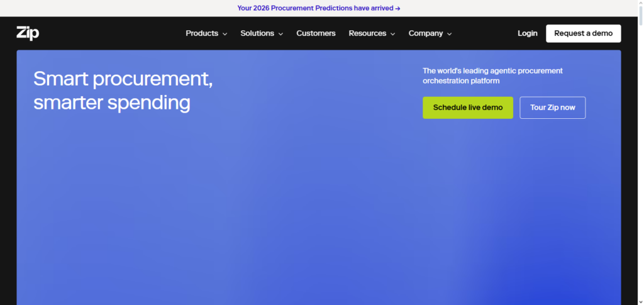Image resolution: width=644 pixels, height=305 pixels.
Task: Open the Solutions menu label
Action: [x=257, y=33]
